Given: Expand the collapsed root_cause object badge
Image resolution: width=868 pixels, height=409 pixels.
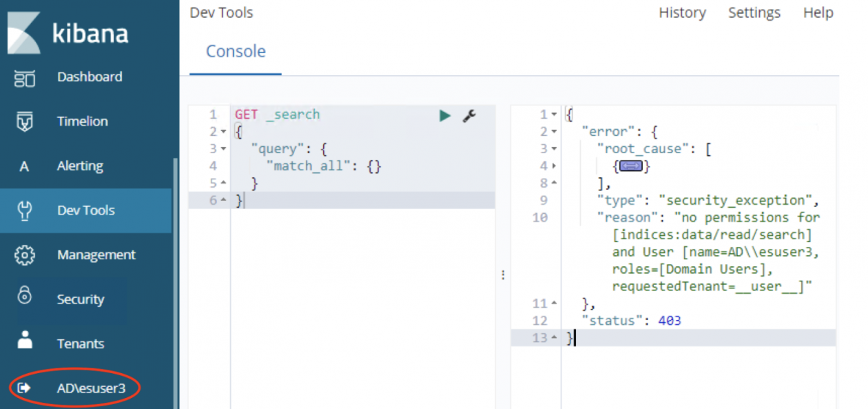Looking at the screenshot, I should coord(631,166).
